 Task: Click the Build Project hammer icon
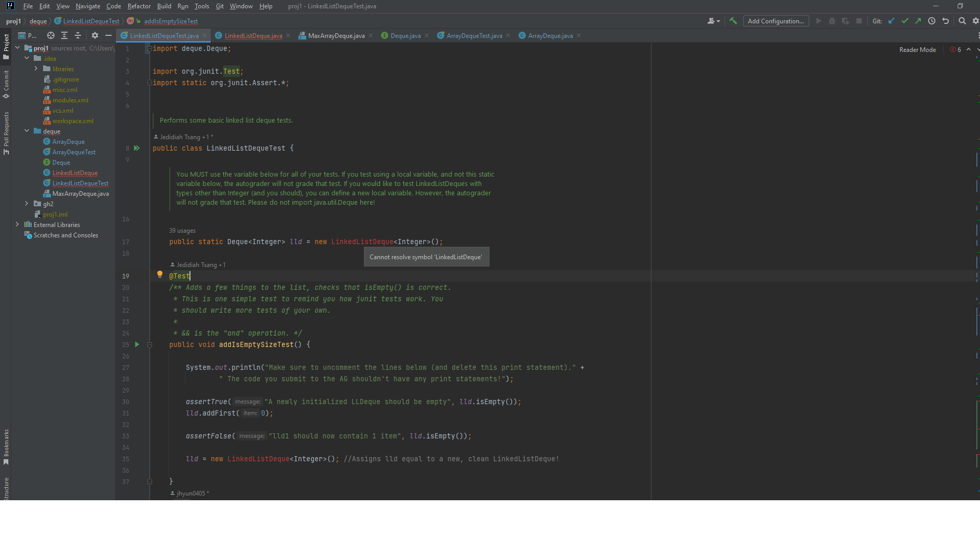click(x=733, y=21)
